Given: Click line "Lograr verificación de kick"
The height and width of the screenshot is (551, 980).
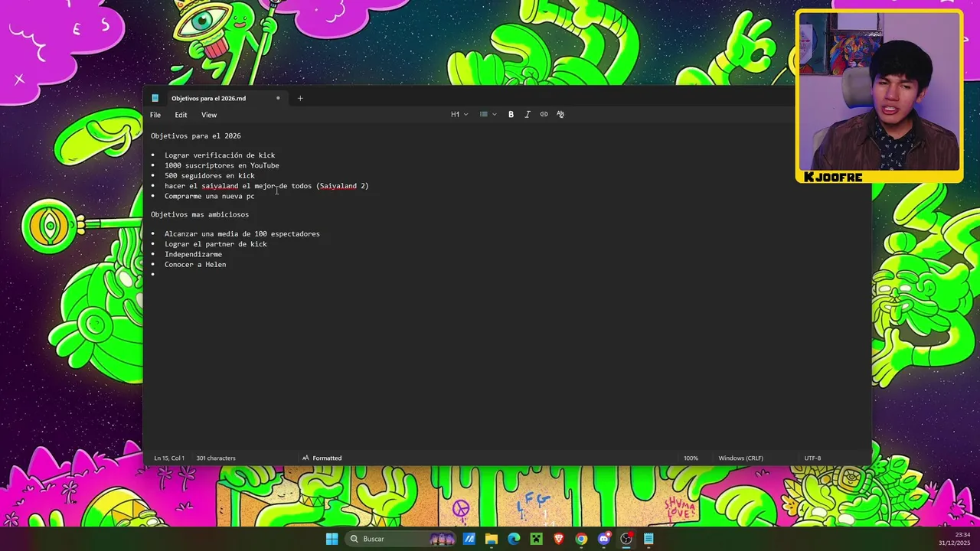Looking at the screenshot, I should click(220, 155).
